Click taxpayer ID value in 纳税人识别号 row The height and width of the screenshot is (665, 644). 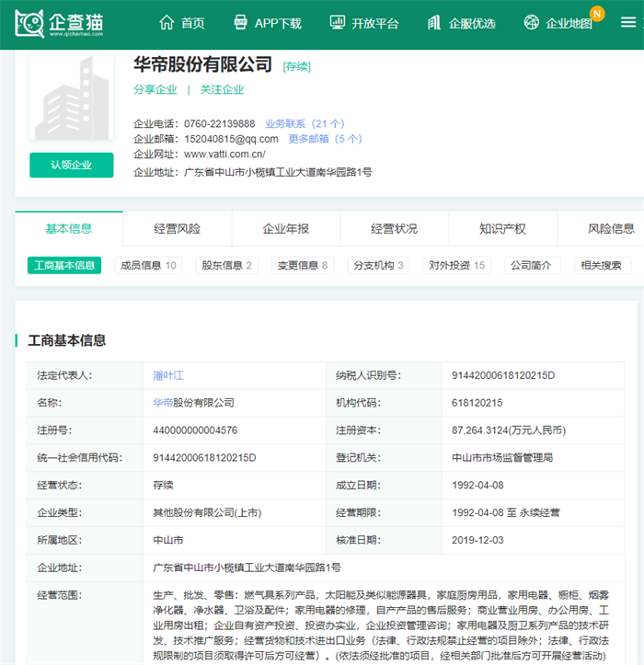503,375
